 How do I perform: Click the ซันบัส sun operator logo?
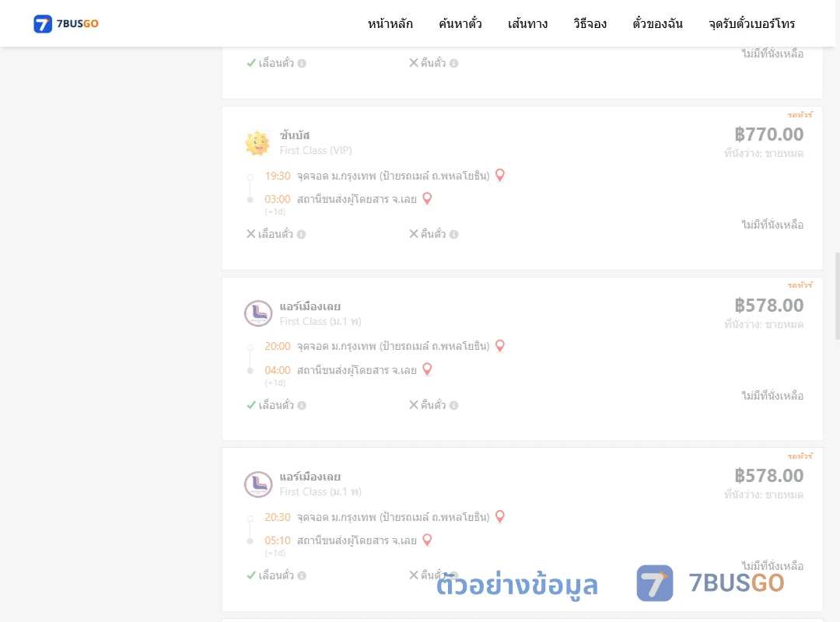pyautogui.click(x=257, y=143)
